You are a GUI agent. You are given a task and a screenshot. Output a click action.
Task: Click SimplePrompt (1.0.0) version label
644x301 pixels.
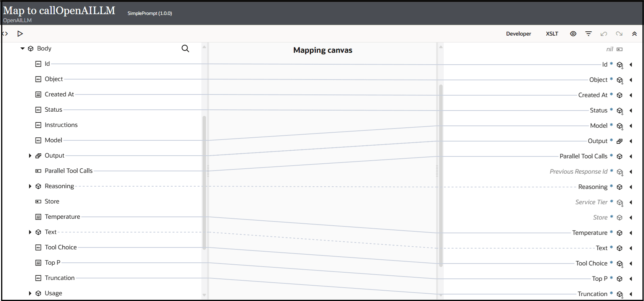[x=150, y=13]
